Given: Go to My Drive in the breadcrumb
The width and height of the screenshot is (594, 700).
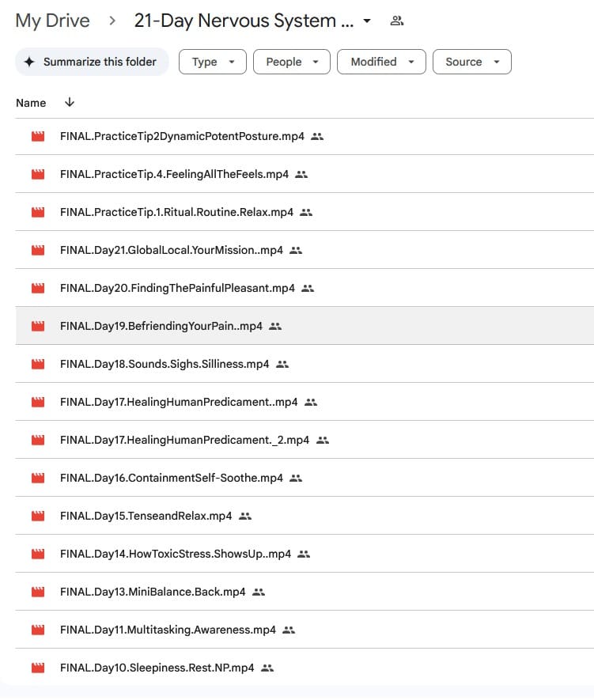Looking at the screenshot, I should click(x=52, y=21).
